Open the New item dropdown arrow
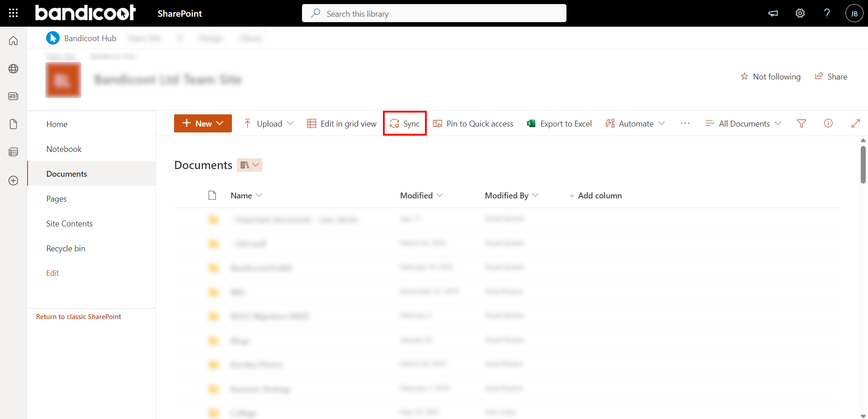The height and width of the screenshot is (419, 868). pyautogui.click(x=220, y=123)
